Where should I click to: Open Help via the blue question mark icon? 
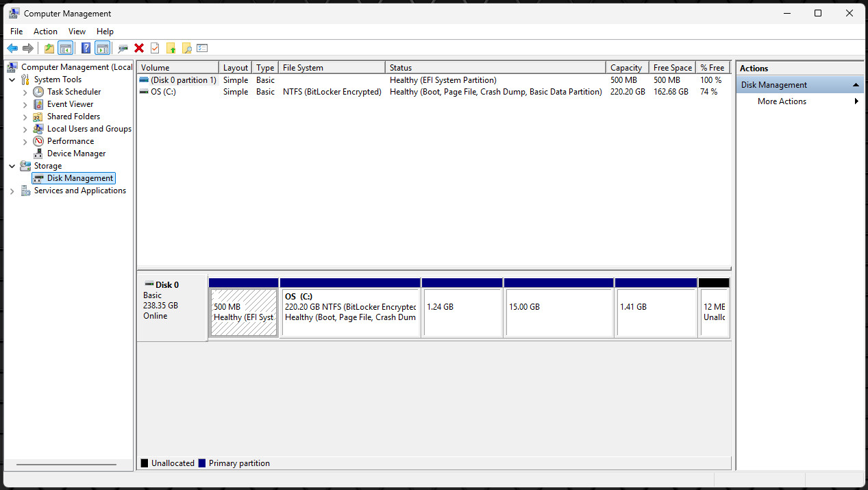click(x=86, y=48)
